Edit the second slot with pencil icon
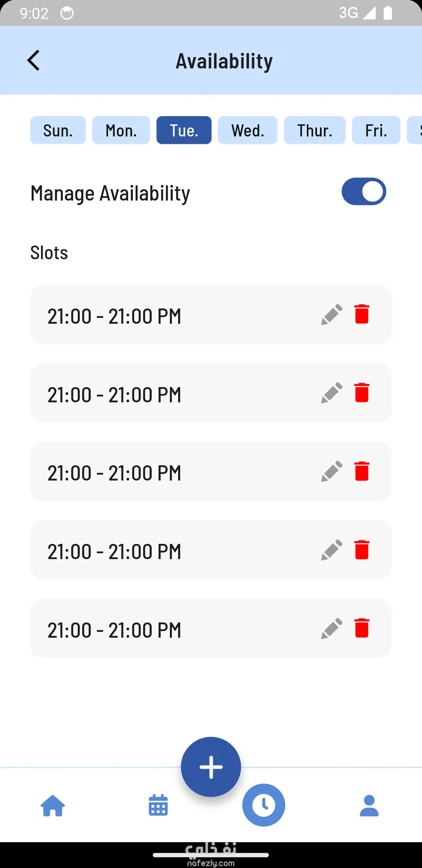 pyautogui.click(x=331, y=393)
